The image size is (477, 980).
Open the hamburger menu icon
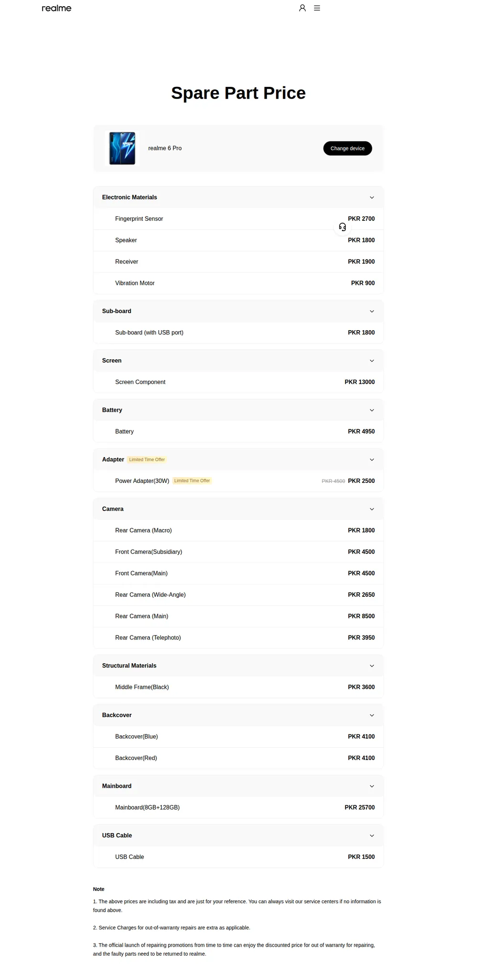click(x=317, y=8)
